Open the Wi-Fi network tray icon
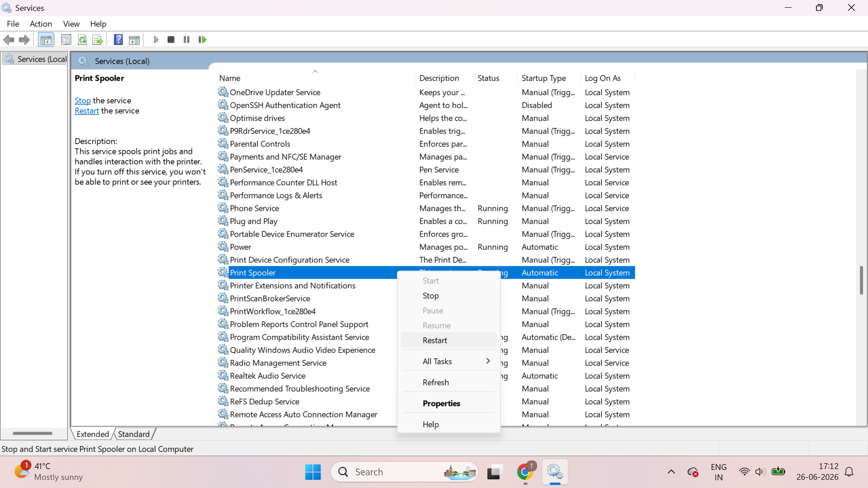 [744, 472]
